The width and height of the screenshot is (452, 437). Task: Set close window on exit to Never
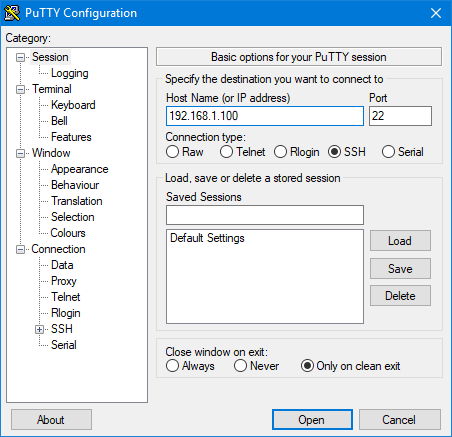pos(240,366)
